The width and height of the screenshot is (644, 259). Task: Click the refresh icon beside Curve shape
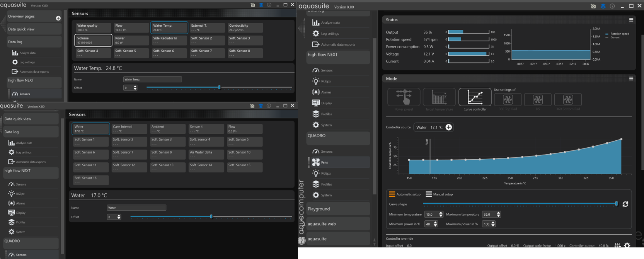(625, 204)
